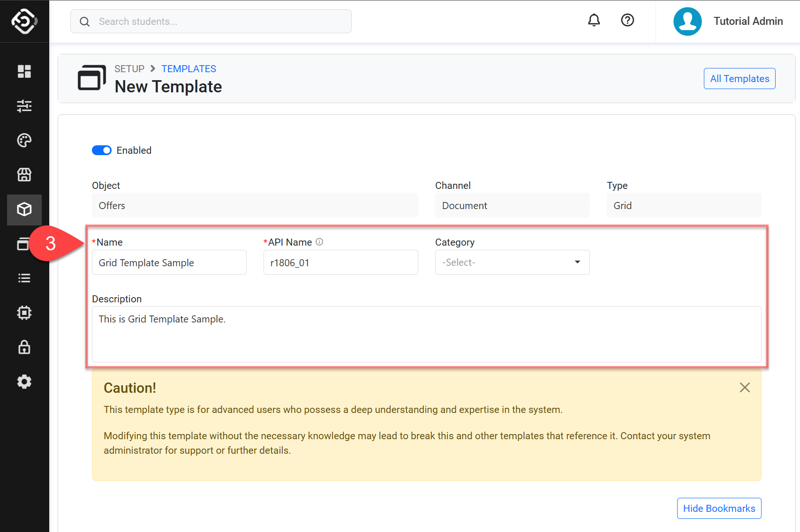Click the help question mark icon
Screen dimensions: 800x532
click(x=627, y=20)
